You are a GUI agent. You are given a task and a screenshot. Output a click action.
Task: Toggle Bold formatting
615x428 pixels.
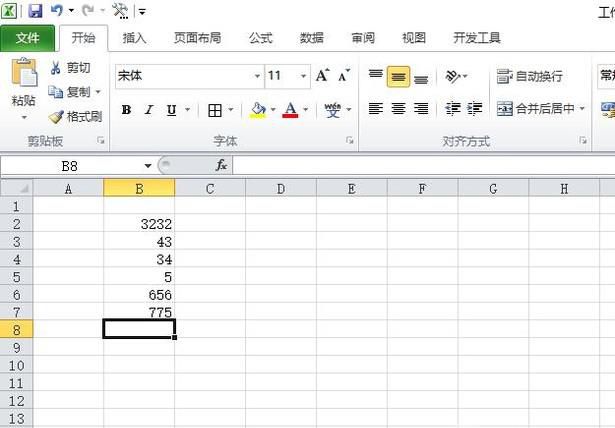click(126, 110)
